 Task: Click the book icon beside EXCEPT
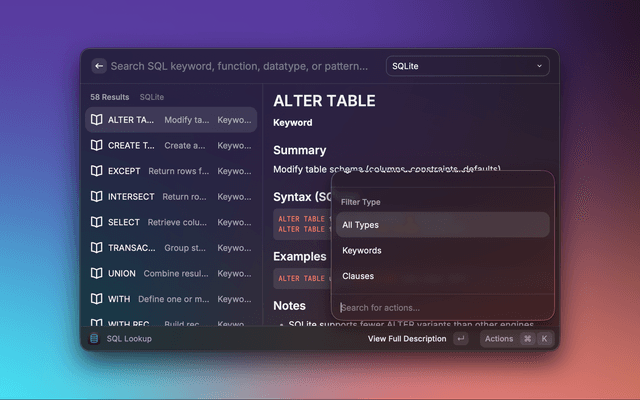(x=97, y=171)
